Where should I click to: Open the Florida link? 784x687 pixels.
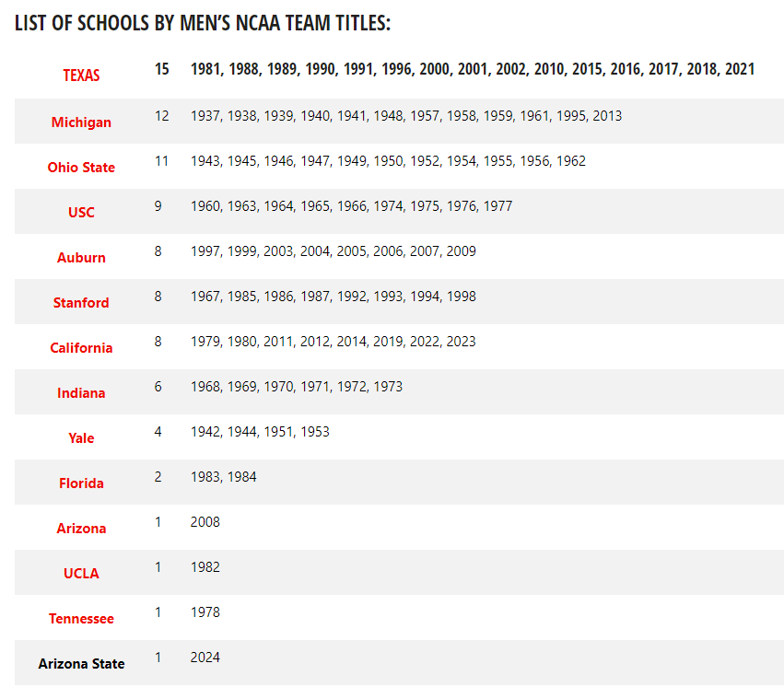coord(81,483)
